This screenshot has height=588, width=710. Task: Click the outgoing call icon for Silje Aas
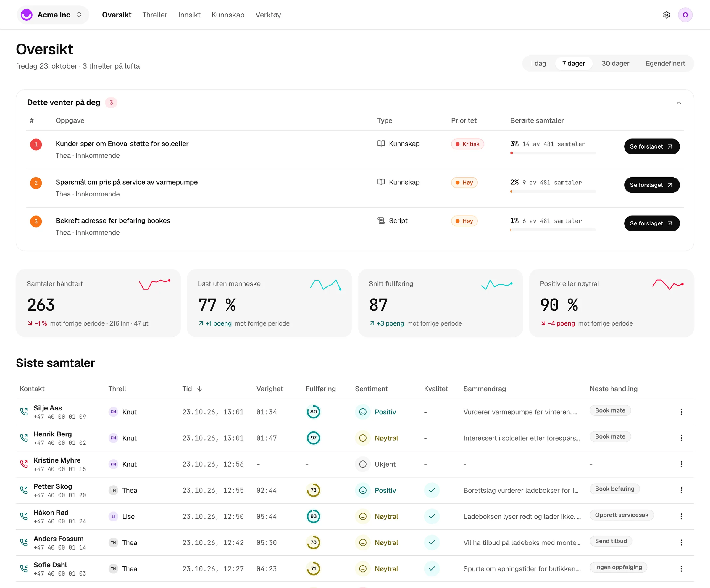pos(24,412)
